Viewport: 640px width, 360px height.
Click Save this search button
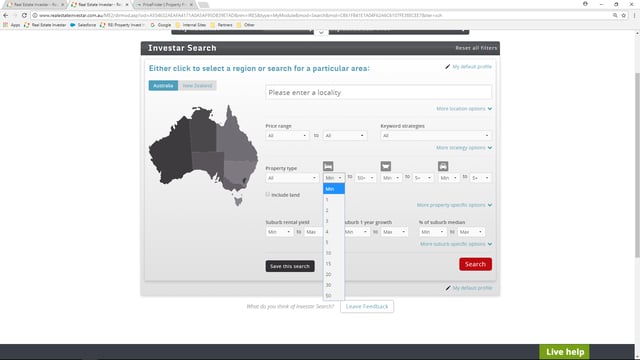[x=290, y=266]
